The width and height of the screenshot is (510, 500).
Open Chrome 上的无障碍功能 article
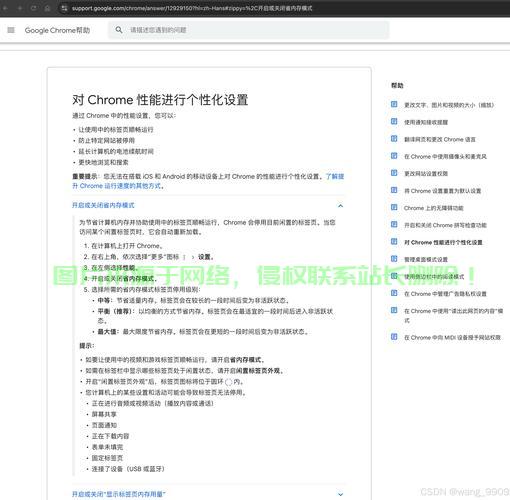[434, 208]
